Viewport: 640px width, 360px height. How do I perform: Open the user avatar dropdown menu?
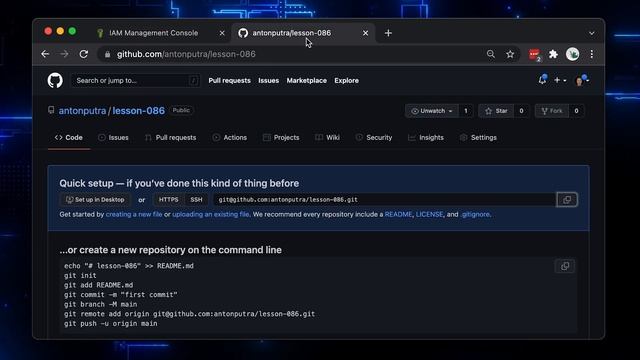(x=581, y=80)
